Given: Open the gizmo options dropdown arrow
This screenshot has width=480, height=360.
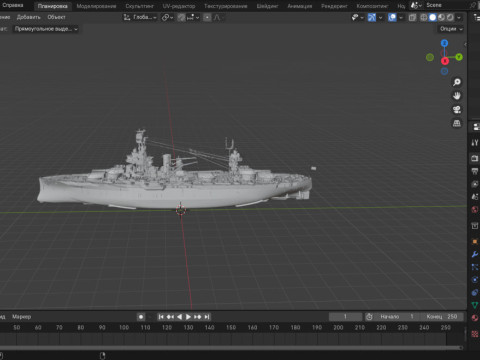Looking at the screenshot, I should coord(380,17).
